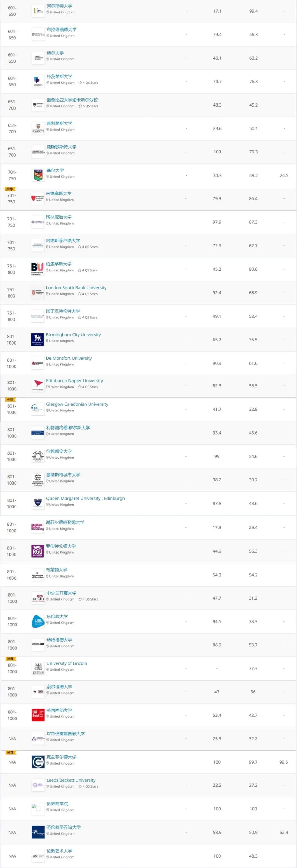Open London South Bank University link
The height and width of the screenshot is (868, 297).
76,287
